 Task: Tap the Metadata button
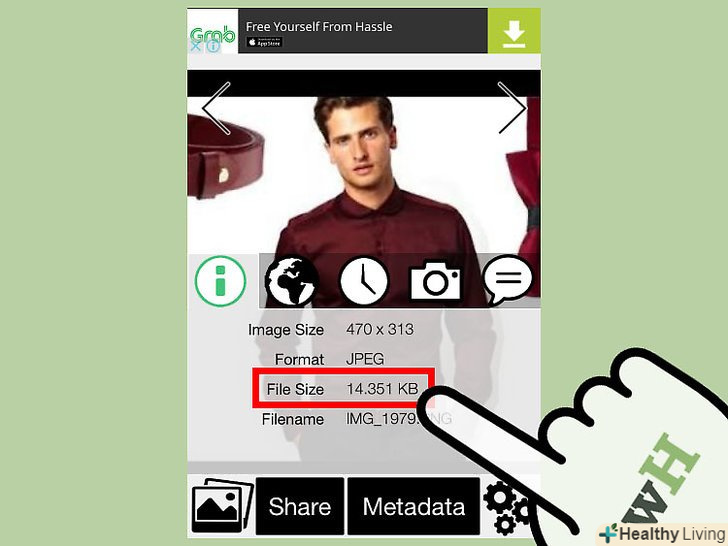coord(414,506)
